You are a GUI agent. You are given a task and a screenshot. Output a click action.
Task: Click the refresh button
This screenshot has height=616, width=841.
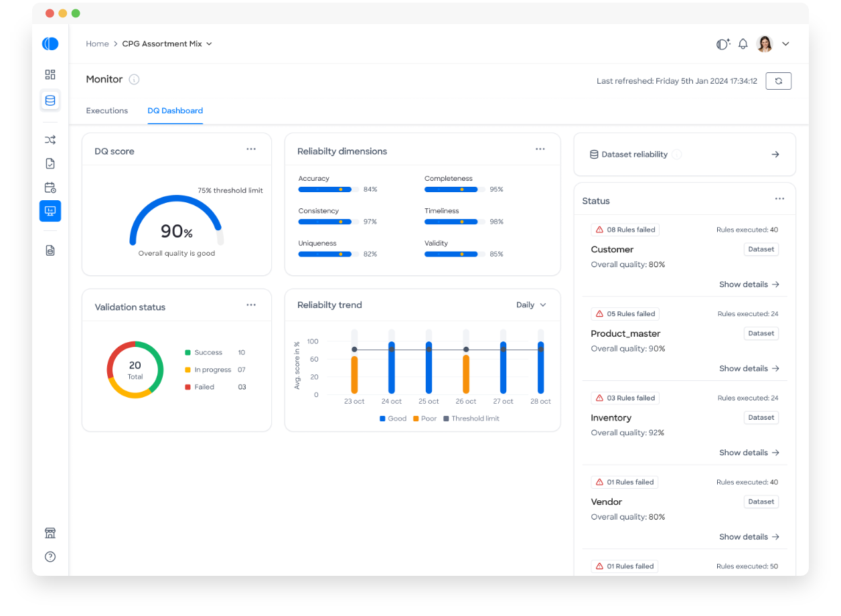pyautogui.click(x=779, y=81)
